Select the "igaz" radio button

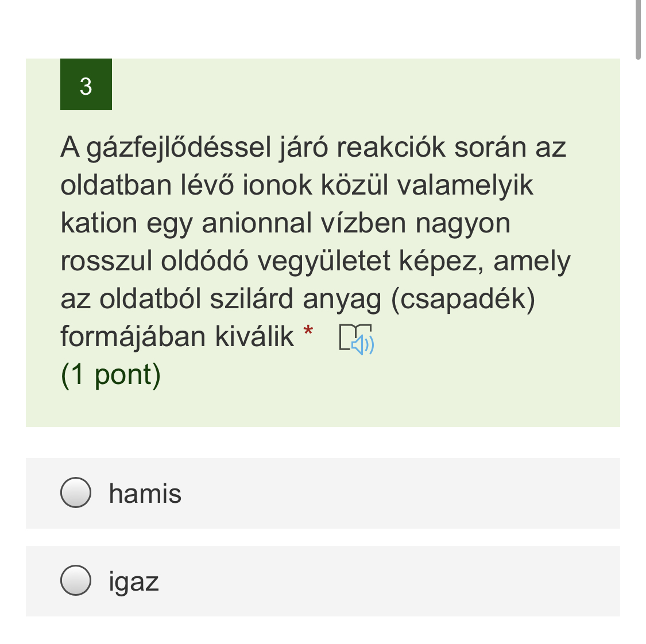(76, 580)
